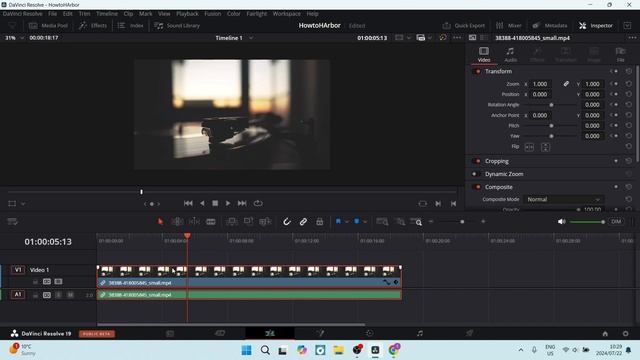The width and height of the screenshot is (640, 360).
Task: Open the Workspace menu
Action: [287, 13]
